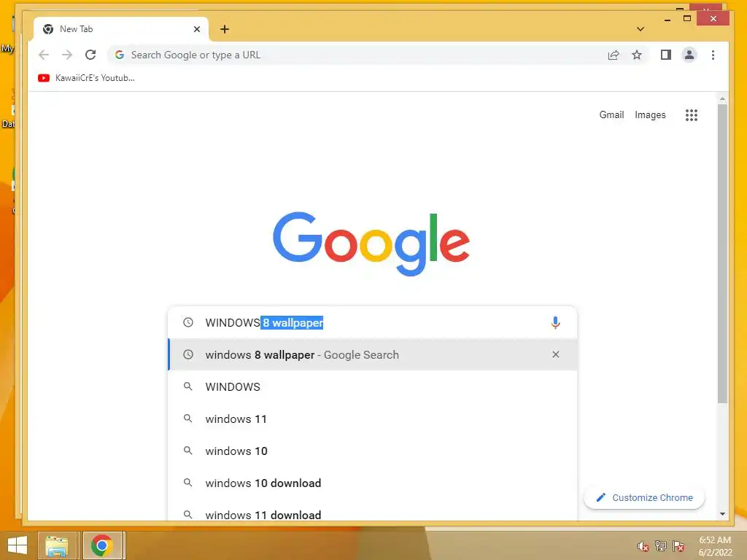This screenshot has height=560, width=747.
Task: Go back using the browser back arrow
Action: (x=44, y=55)
